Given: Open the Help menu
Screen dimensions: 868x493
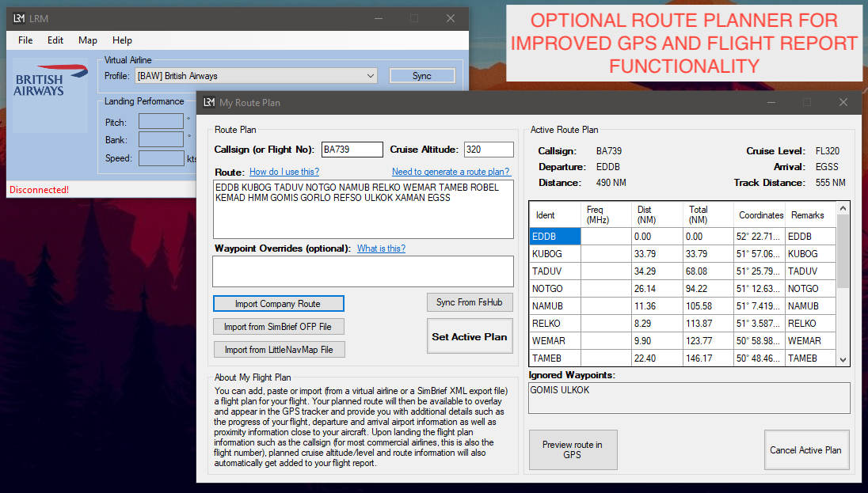Looking at the screenshot, I should point(122,40).
